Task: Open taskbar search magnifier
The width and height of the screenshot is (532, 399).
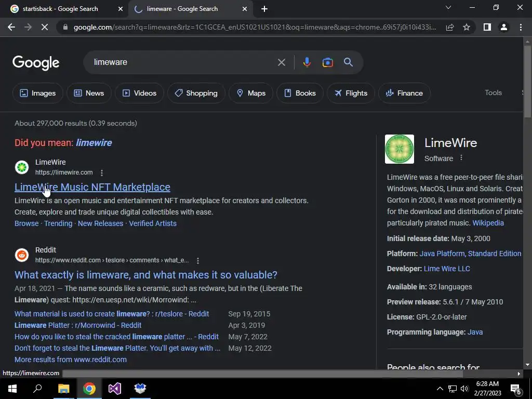Action: point(37,389)
